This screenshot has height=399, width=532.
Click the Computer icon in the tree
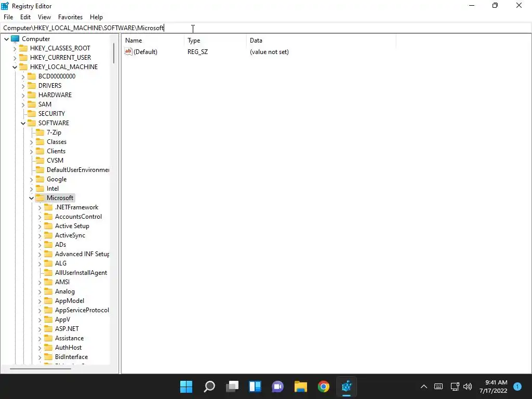(15, 38)
